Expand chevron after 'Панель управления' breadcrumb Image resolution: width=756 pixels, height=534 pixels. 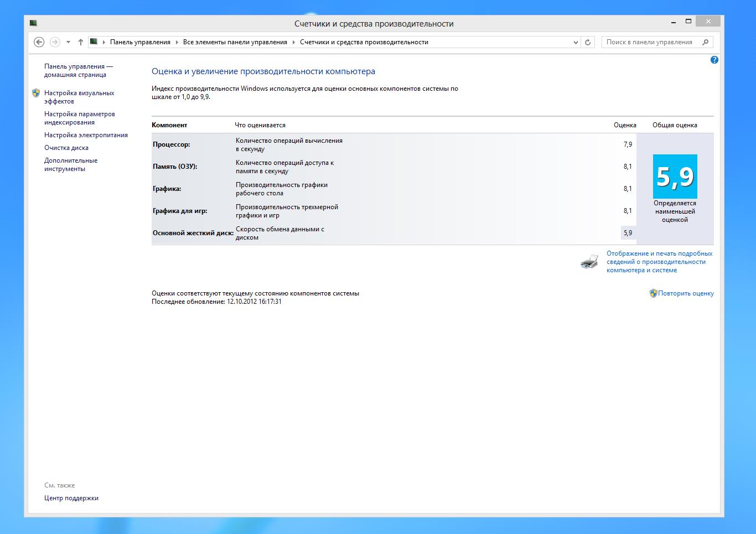[x=177, y=42]
